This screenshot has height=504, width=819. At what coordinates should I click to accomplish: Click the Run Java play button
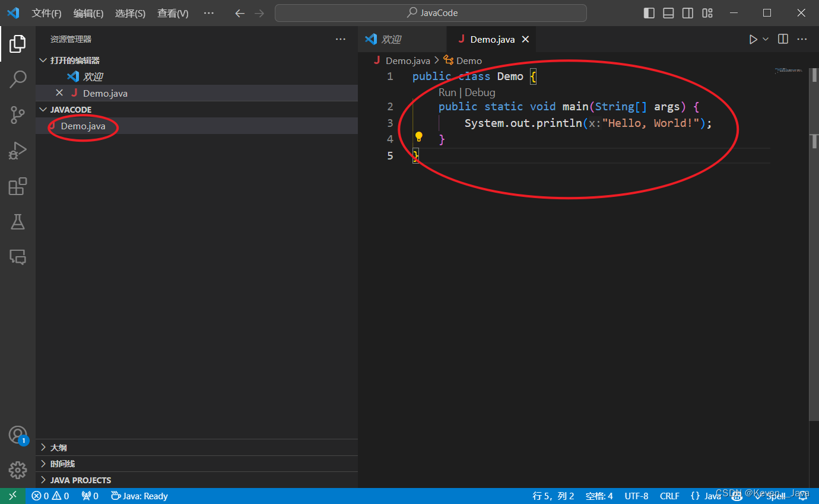pos(753,39)
